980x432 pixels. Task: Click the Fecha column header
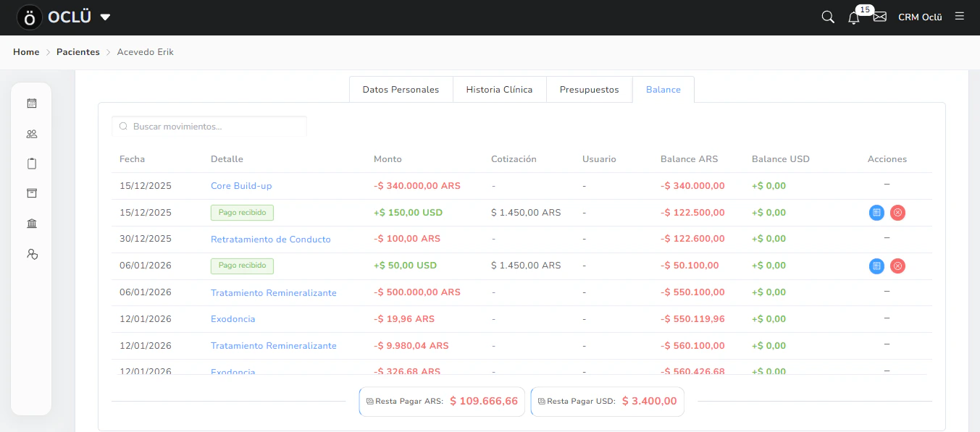pos(132,159)
